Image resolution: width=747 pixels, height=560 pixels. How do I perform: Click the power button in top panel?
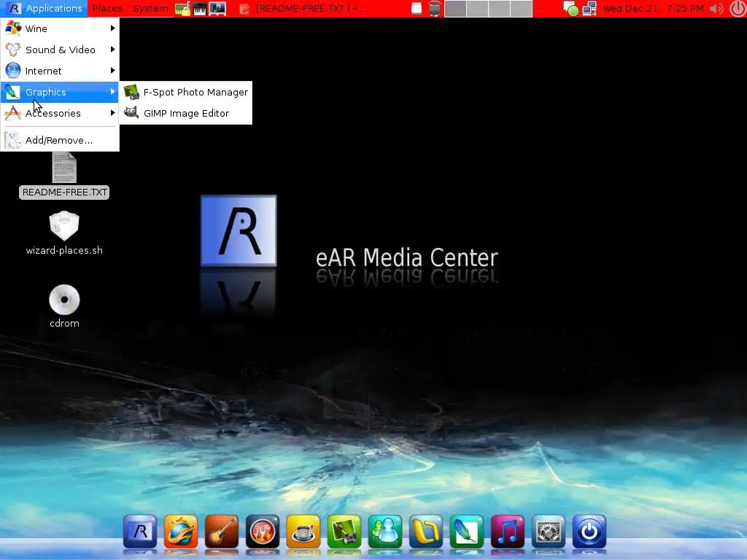point(738,8)
